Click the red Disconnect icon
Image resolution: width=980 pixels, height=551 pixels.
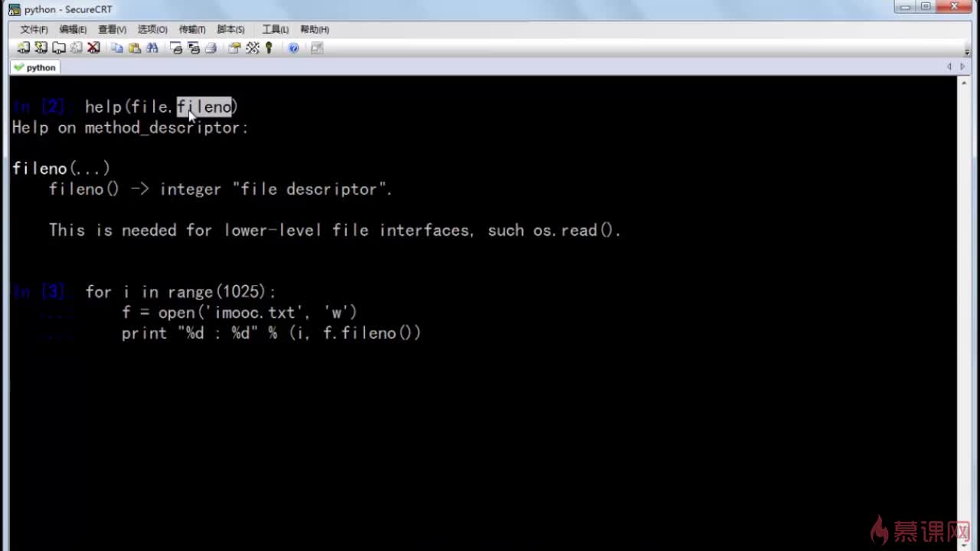point(93,47)
